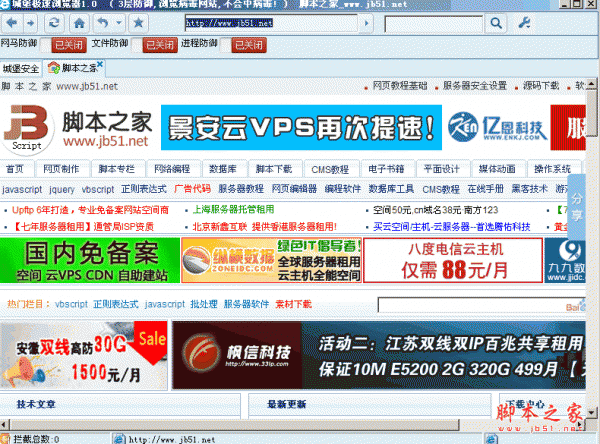Click 国内免备案 green banner
Screen dimensions: 600x444
coord(90,260)
